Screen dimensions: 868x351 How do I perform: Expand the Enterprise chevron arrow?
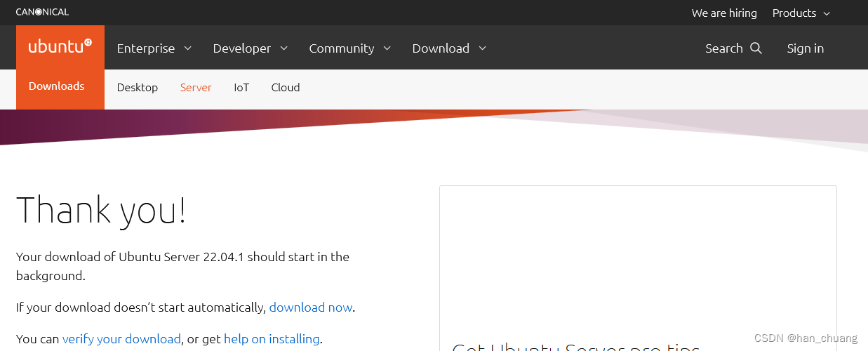tap(187, 48)
